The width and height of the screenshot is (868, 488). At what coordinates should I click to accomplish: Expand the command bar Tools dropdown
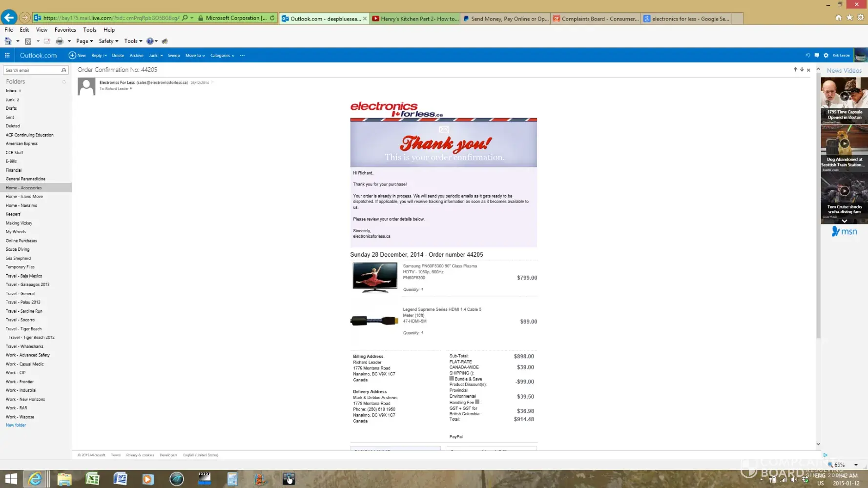click(133, 41)
